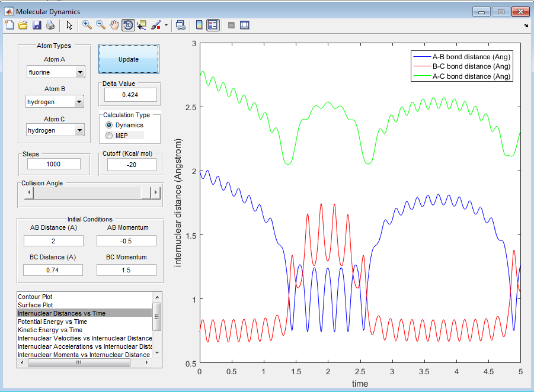Choose the MEP calculation type
534x392 pixels.
(x=108, y=136)
